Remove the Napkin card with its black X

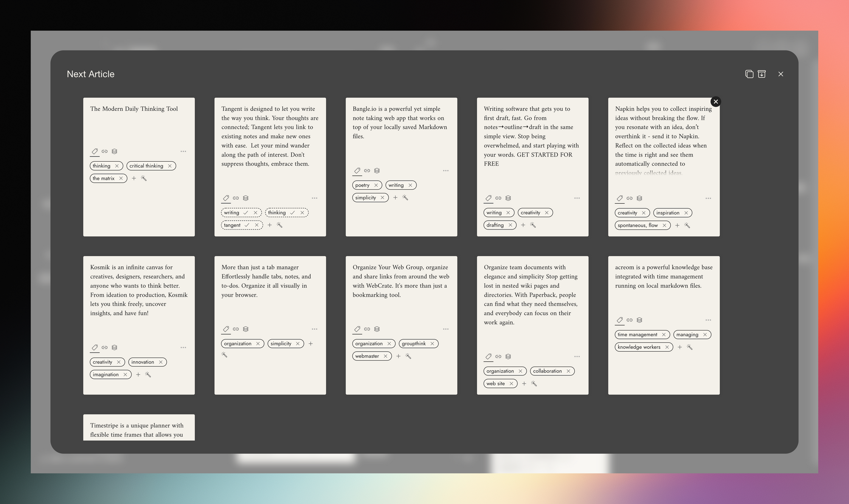[716, 101]
